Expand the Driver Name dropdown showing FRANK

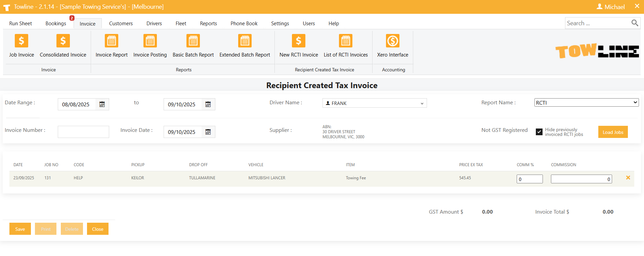point(375,103)
